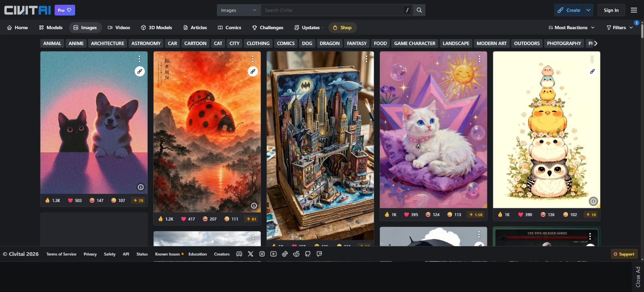Toggle heart 417 reaction on ladybug image
The height and width of the screenshot is (292, 644).
(x=188, y=219)
